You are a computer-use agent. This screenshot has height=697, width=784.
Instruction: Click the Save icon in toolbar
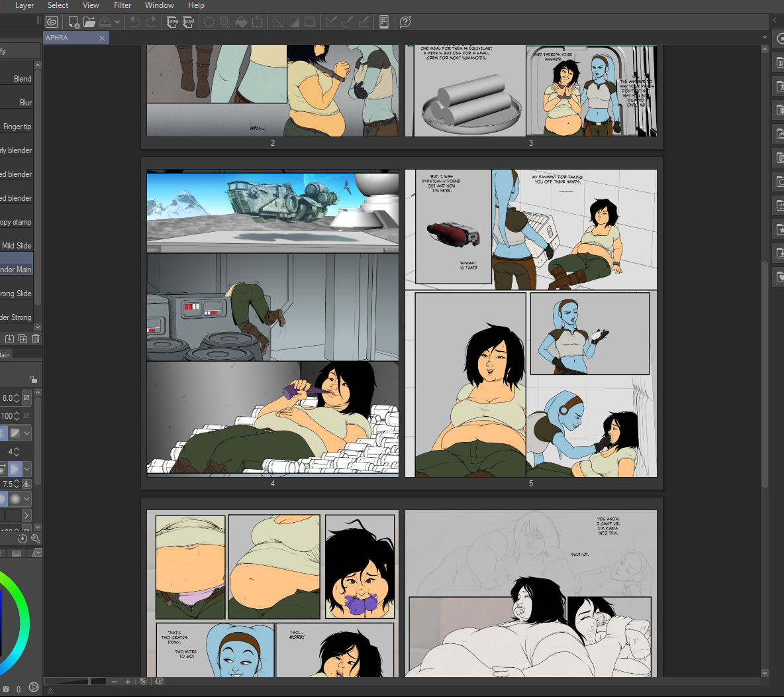pyautogui.click(x=105, y=22)
